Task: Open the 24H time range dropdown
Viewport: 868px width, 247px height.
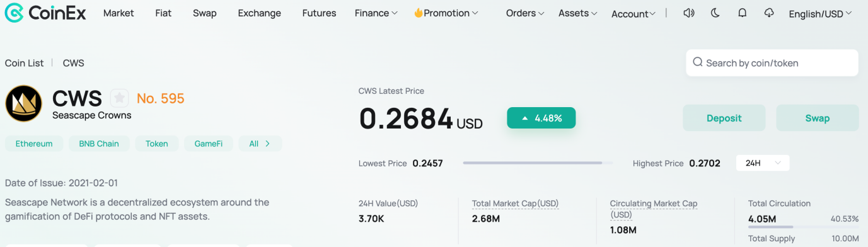Action: click(763, 163)
